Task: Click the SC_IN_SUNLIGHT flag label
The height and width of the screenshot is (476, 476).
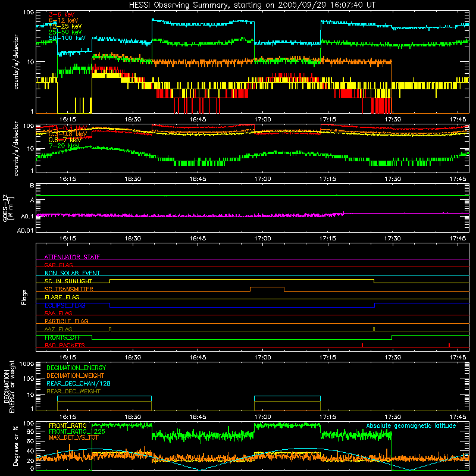Action: tap(68, 281)
